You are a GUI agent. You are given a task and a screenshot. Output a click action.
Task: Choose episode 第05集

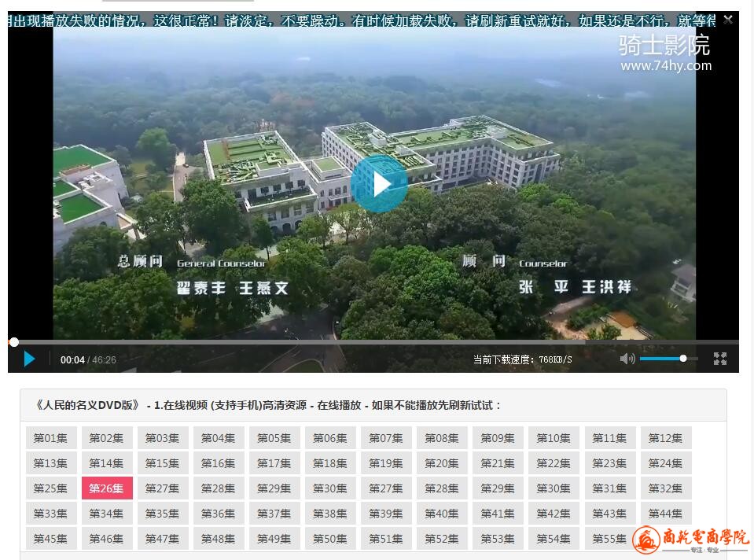point(274,438)
